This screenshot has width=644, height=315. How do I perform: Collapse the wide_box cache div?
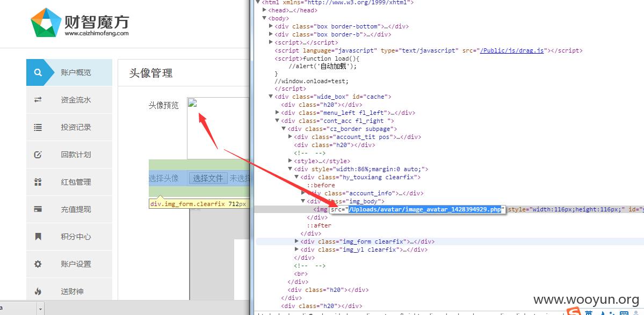[271, 97]
